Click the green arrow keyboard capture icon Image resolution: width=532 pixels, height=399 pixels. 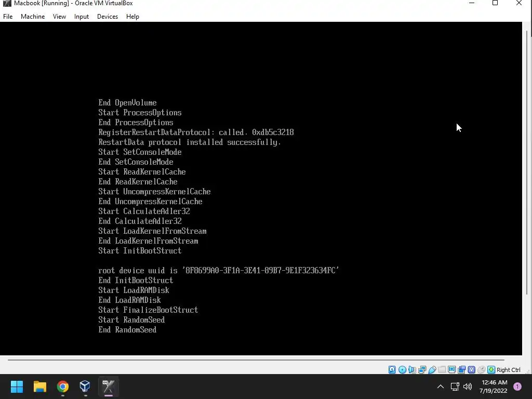(x=491, y=370)
